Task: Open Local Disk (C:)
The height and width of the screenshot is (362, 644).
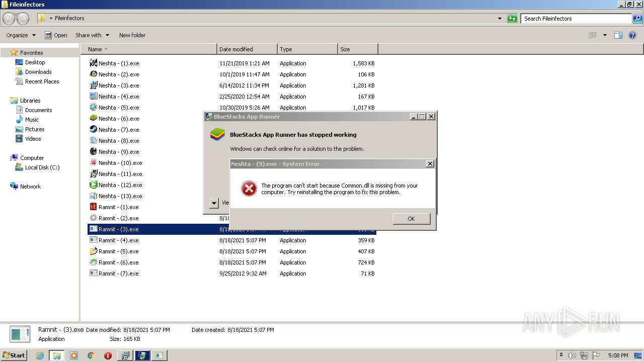Action: [x=42, y=167]
